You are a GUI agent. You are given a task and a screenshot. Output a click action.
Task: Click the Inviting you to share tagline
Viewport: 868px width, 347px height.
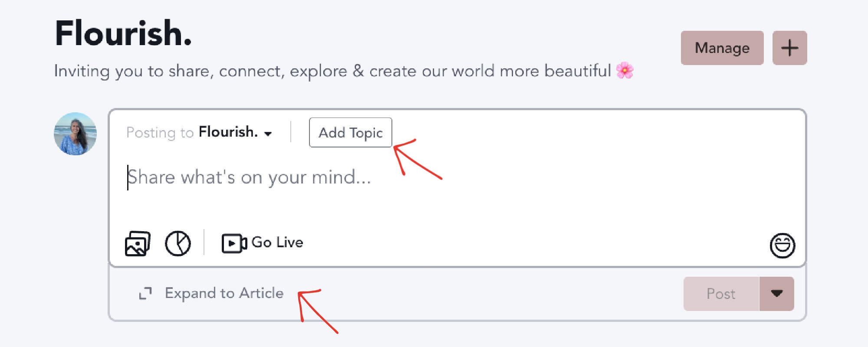pyautogui.click(x=332, y=71)
